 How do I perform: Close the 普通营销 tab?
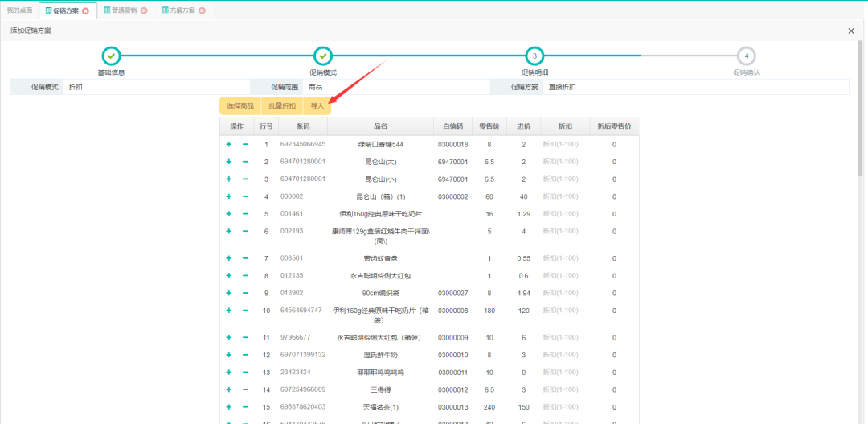click(x=144, y=10)
